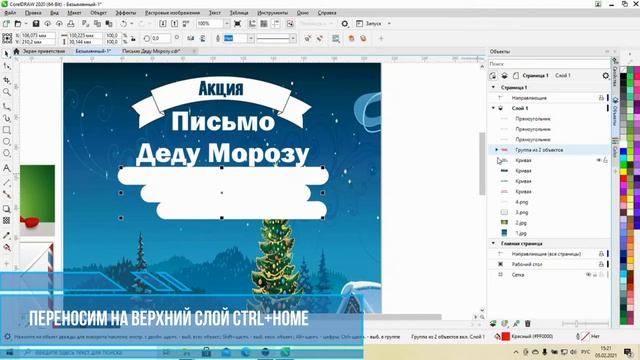Click the Open file folder icon

18,24
